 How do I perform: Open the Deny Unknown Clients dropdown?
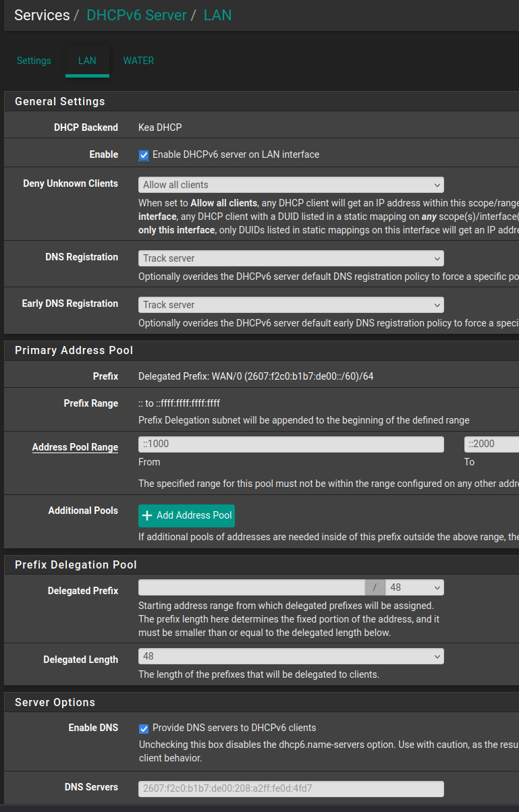tap(291, 185)
